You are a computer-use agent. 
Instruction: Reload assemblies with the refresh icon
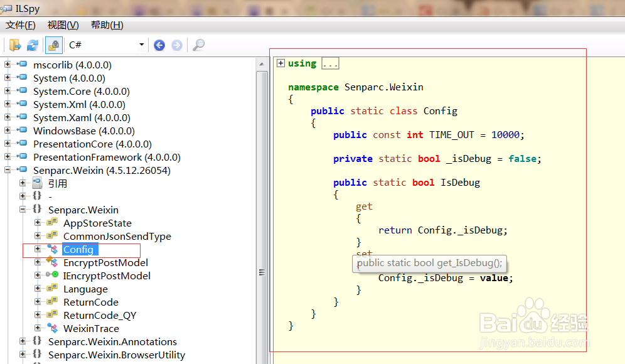point(32,45)
